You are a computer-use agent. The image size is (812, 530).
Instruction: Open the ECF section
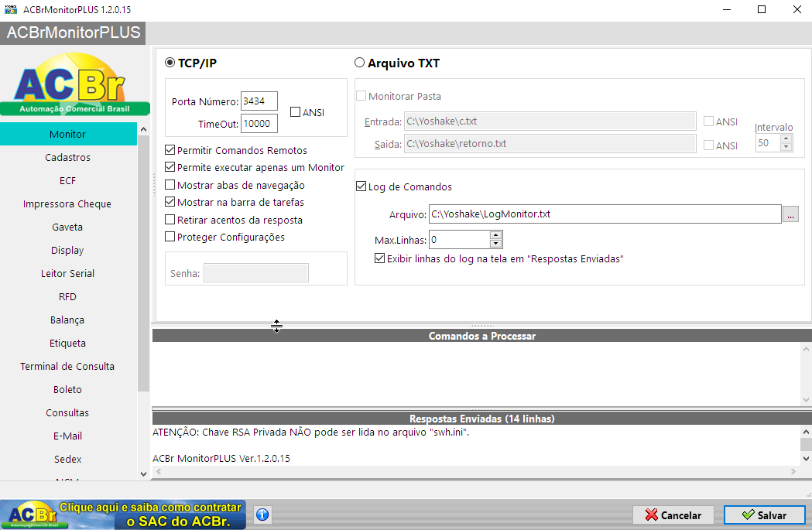(x=68, y=180)
